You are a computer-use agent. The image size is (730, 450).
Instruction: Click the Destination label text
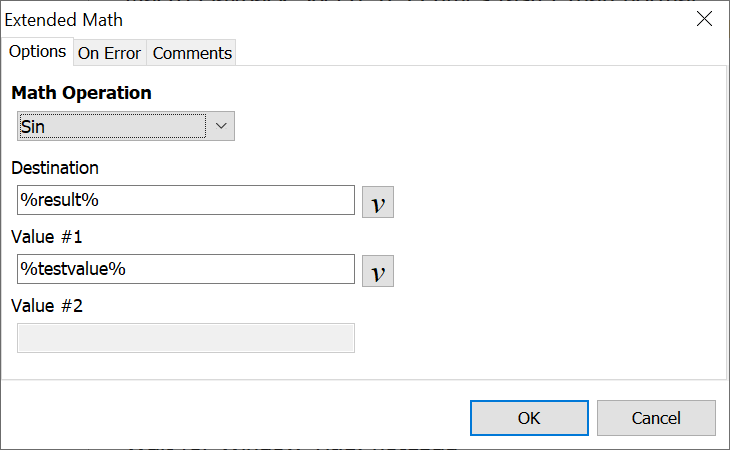coord(55,168)
